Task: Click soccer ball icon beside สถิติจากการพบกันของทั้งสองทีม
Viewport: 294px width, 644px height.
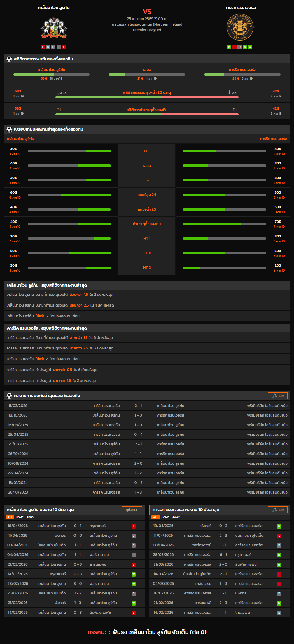Action: click(9, 59)
